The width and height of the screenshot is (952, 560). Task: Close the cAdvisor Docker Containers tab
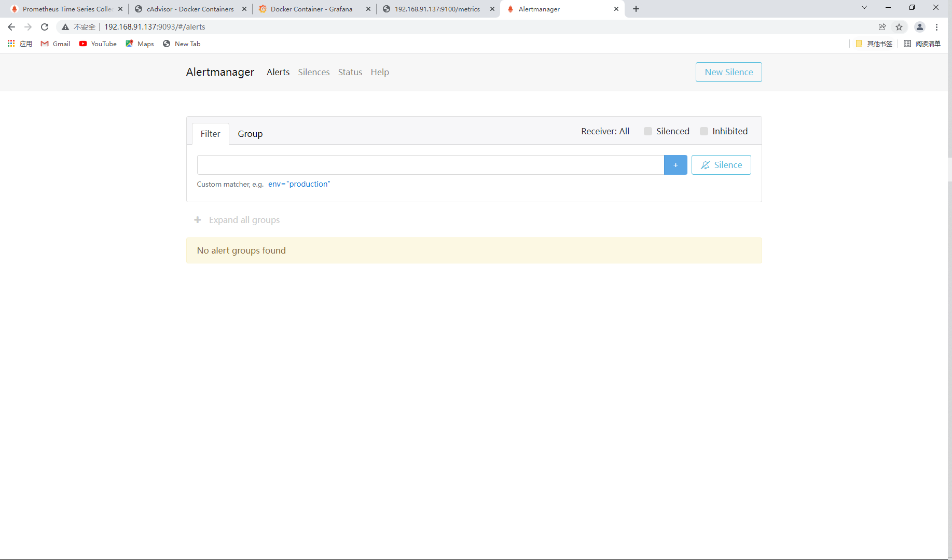pos(244,9)
